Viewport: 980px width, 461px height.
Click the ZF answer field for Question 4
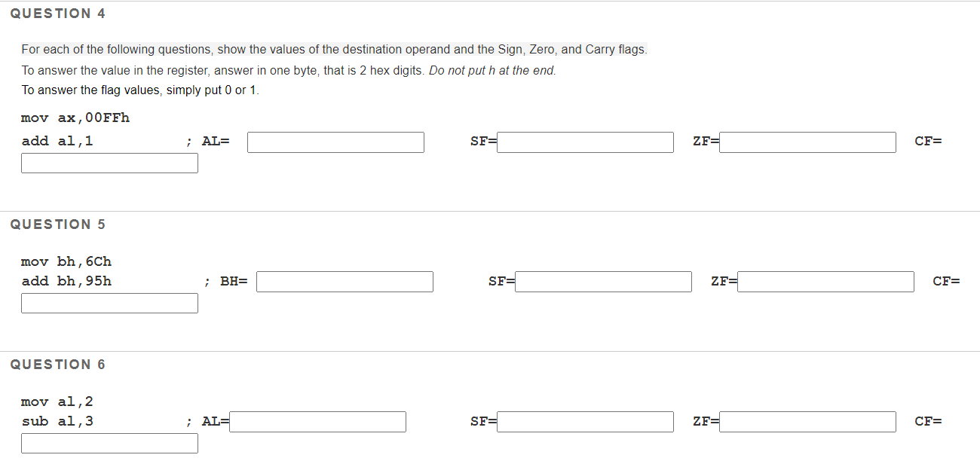pos(807,142)
